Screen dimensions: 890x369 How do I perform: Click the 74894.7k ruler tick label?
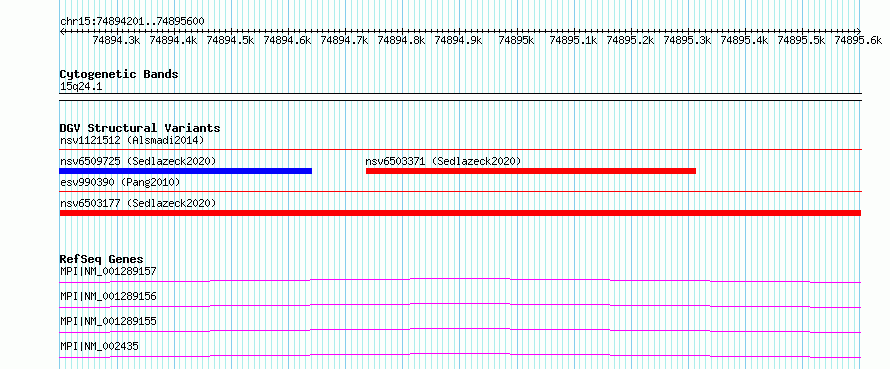pyautogui.click(x=345, y=40)
